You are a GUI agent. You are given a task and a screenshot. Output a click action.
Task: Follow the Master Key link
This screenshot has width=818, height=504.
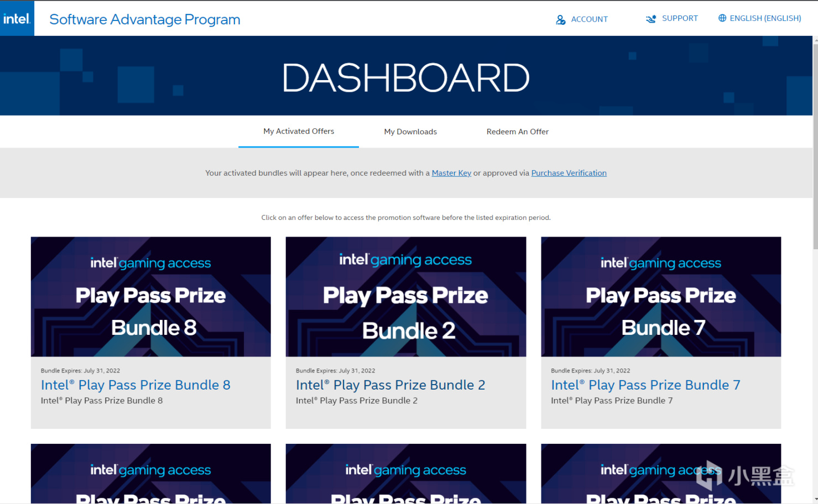point(451,173)
